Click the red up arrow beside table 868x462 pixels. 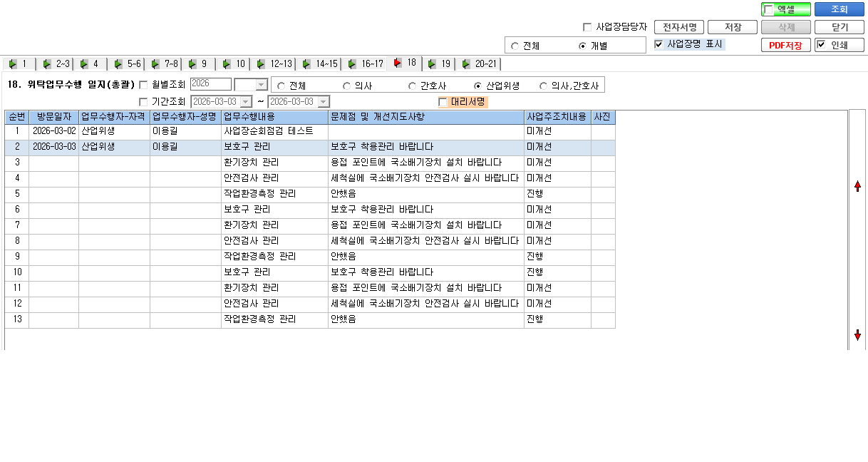857,186
